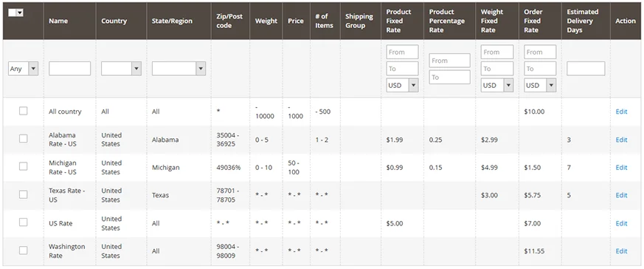Open Weight Fixed Rate USD currency dropdown
The width and height of the screenshot is (644, 269).
coord(497,85)
